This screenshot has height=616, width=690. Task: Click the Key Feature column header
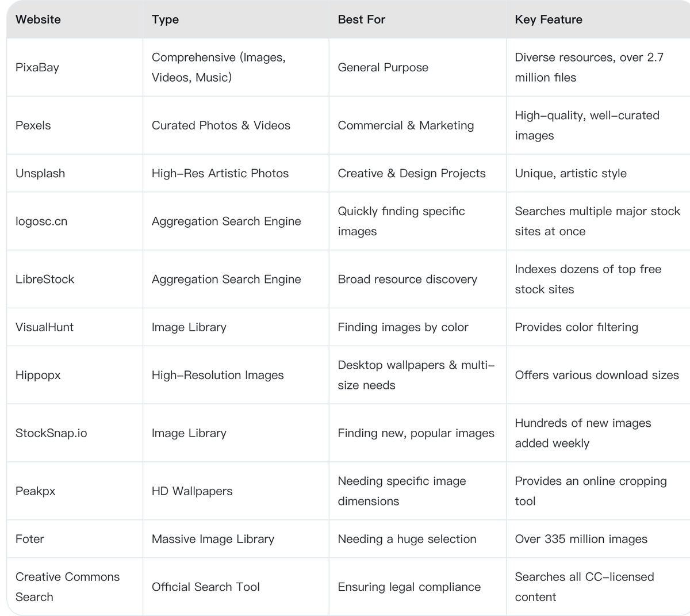(x=548, y=20)
